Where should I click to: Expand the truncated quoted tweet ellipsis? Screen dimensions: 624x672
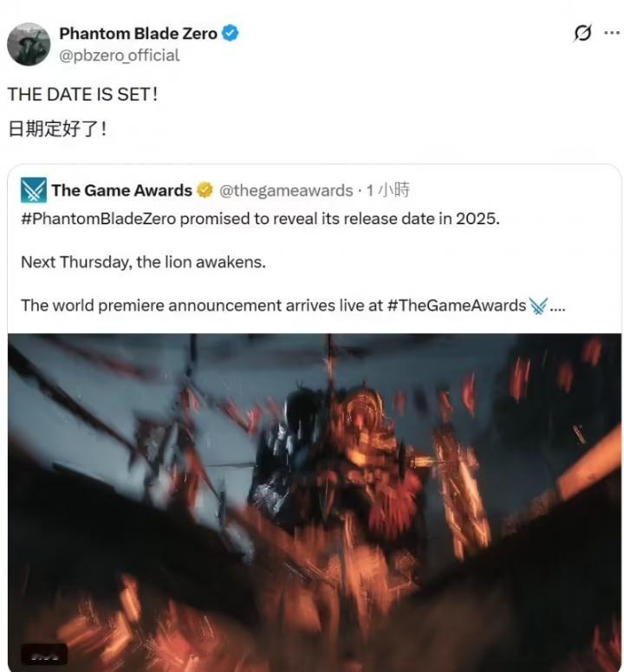pos(557,307)
